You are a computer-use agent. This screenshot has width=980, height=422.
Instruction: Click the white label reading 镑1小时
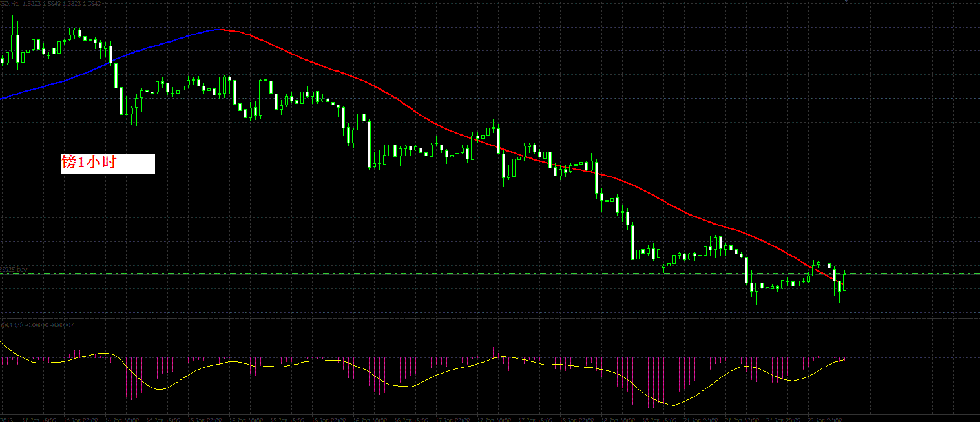click(108, 163)
